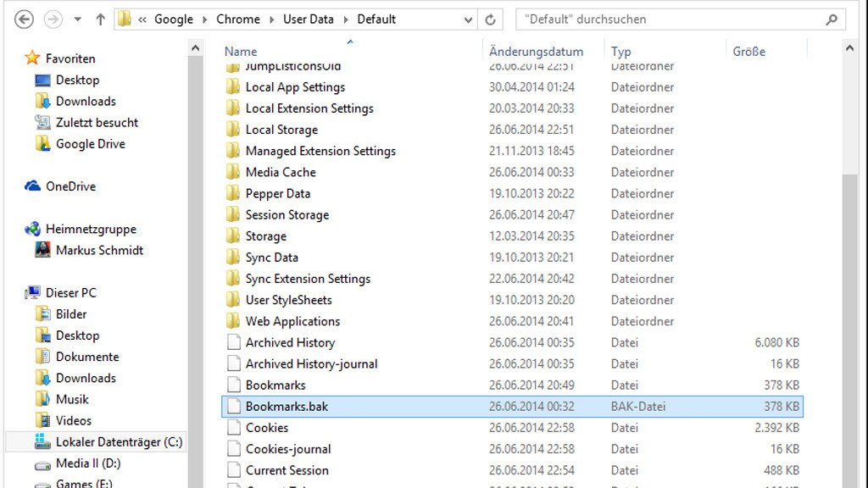
Task: Click the back navigation arrow
Action: coord(24,19)
